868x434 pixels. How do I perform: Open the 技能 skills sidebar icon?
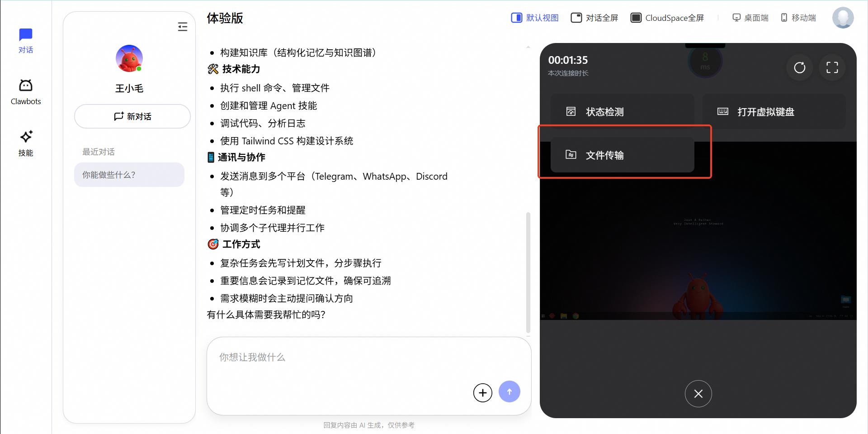(26, 143)
